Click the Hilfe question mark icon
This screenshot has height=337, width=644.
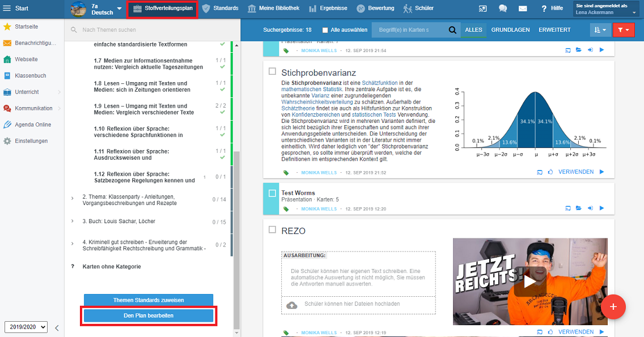544,8
